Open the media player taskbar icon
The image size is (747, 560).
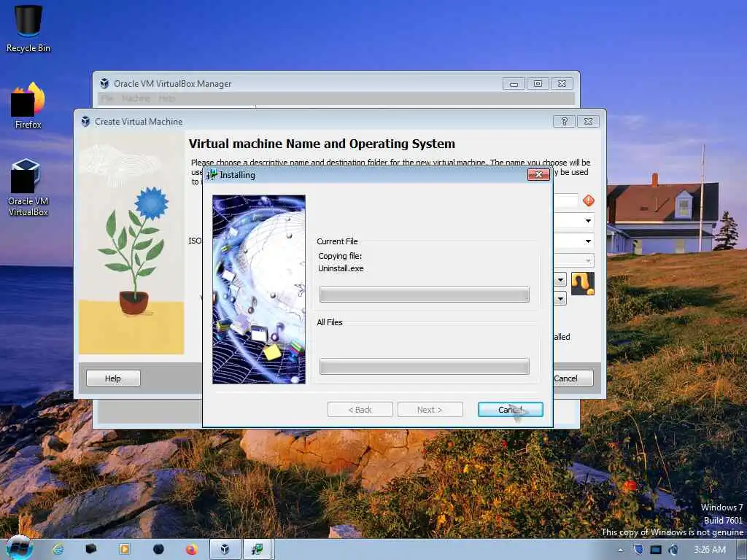(x=124, y=549)
